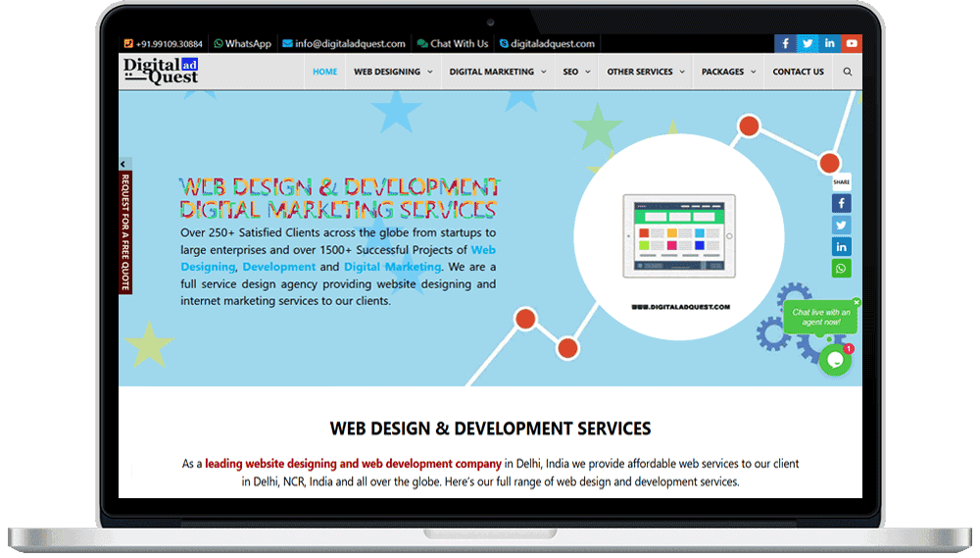Click the Digital ad Quest logo
The image size is (980, 558).
coord(162,72)
